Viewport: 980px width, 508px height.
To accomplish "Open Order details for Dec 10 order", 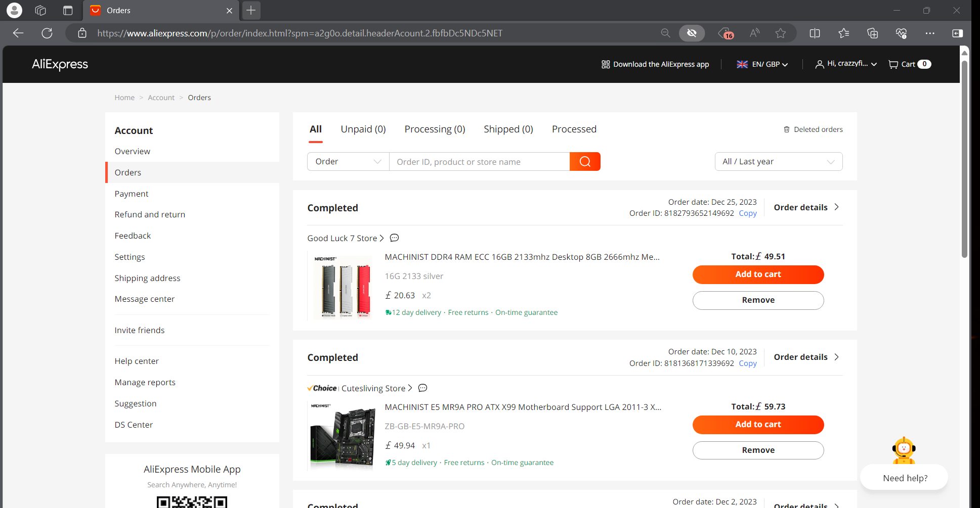I will tap(806, 357).
